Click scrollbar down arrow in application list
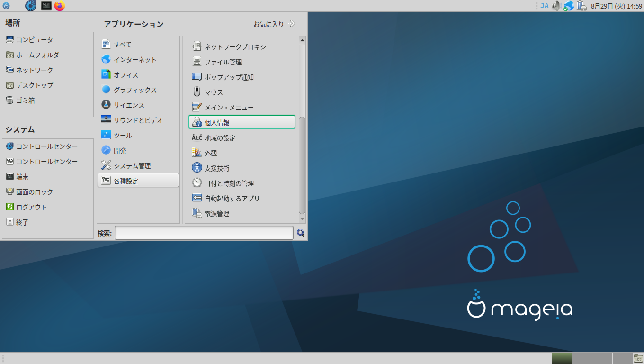The width and height of the screenshot is (644, 364). pos(302,219)
